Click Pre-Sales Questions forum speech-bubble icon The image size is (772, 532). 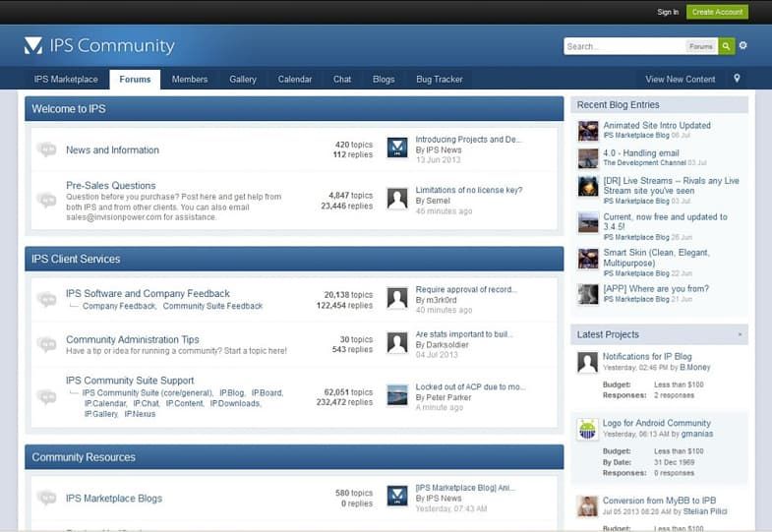coord(47,200)
